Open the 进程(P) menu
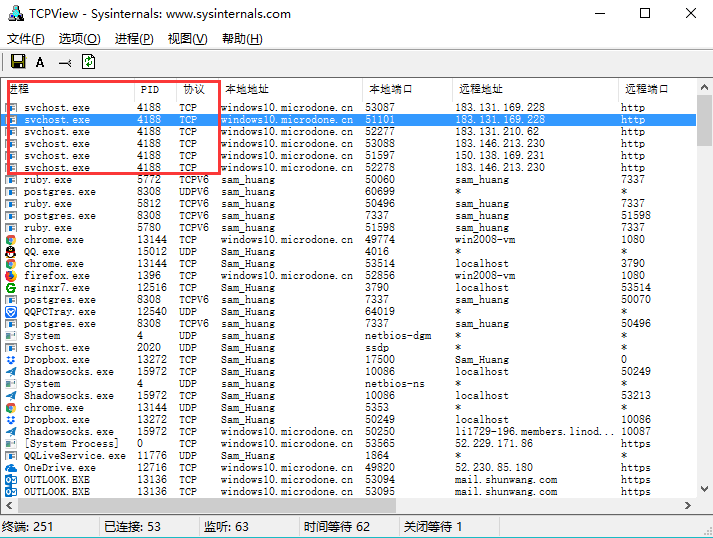Viewport: 713px width, 538px height. point(134,39)
